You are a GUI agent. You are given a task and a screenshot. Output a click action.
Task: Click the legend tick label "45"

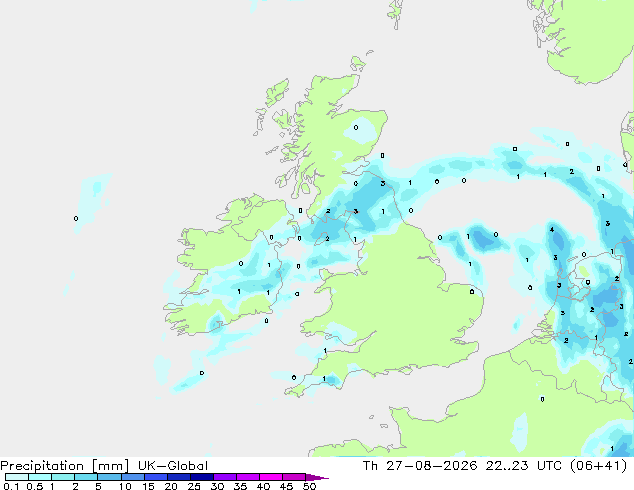pos(286,486)
